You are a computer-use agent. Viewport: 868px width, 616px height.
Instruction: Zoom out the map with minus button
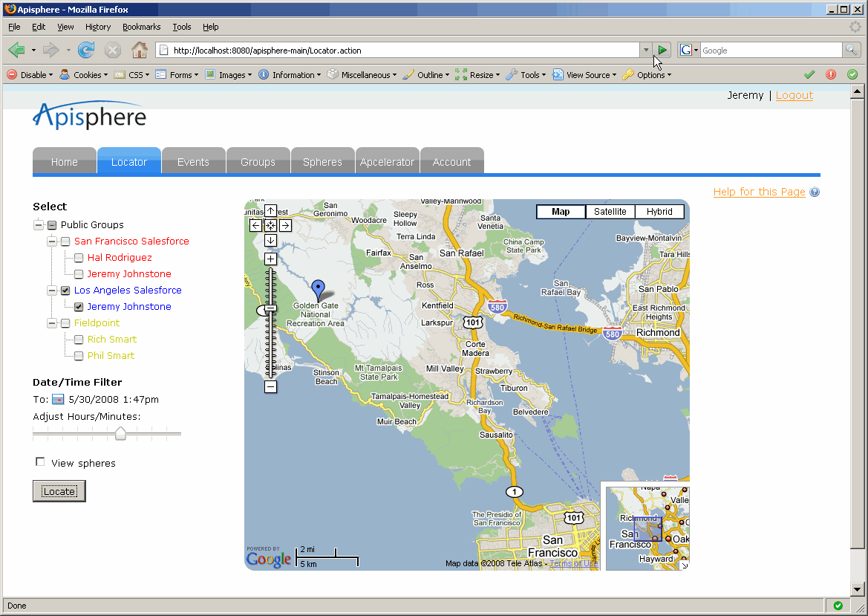point(271,386)
